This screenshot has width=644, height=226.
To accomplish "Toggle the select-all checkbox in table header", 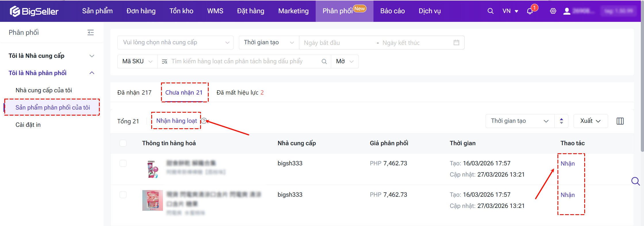I will [x=123, y=143].
